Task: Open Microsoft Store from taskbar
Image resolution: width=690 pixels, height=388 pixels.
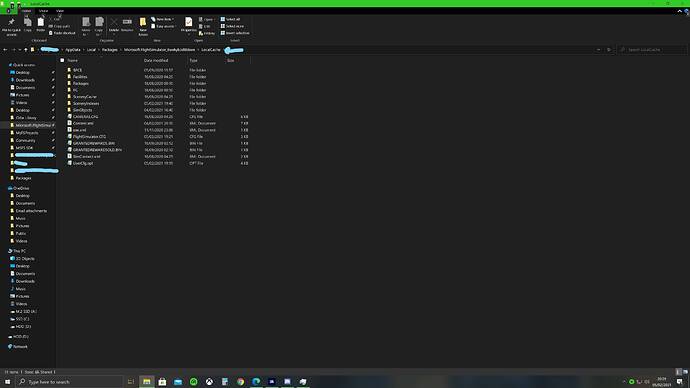Action: [162, 381]
